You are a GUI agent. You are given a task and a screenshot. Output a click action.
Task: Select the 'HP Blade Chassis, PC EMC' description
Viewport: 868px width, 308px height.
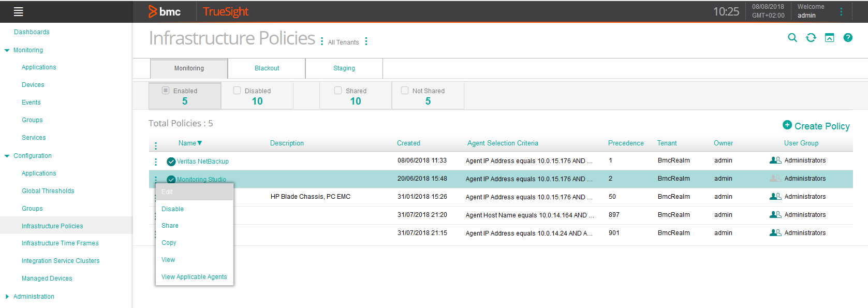click(x=311, y=197)
